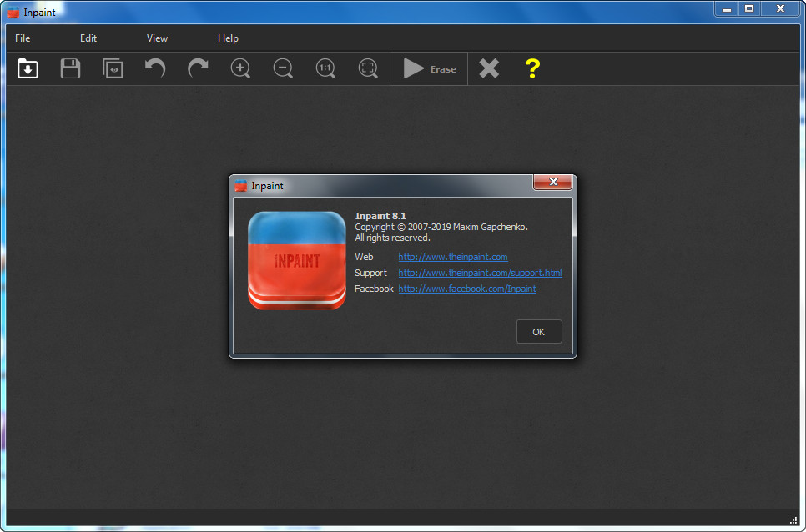Viewport: 806px width, 532px height.
Task: Click the Inpaint eraser logo image
Action: point(297,261)
